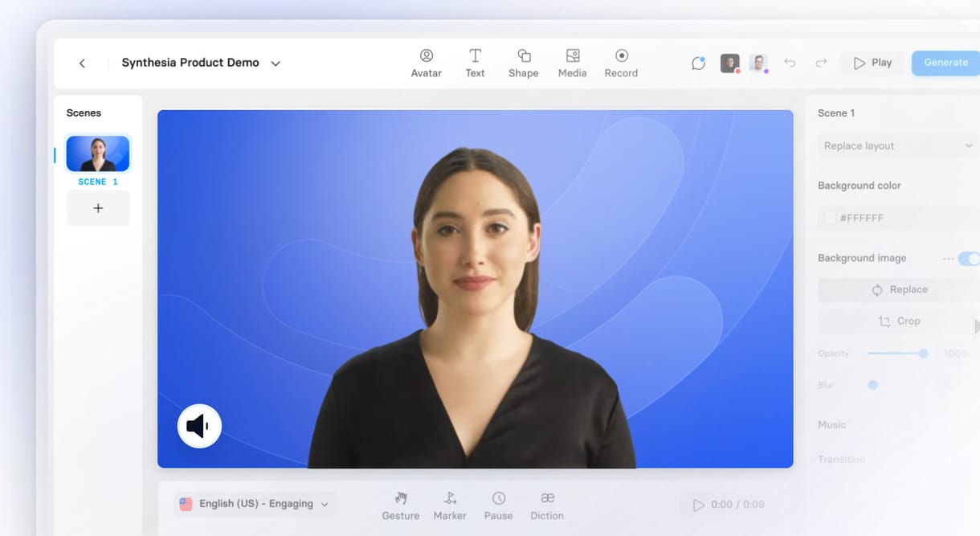Adjust the Opacity slider handle
Image resolution: width=980 pixels, height=536 pixels.
(924, 354)
